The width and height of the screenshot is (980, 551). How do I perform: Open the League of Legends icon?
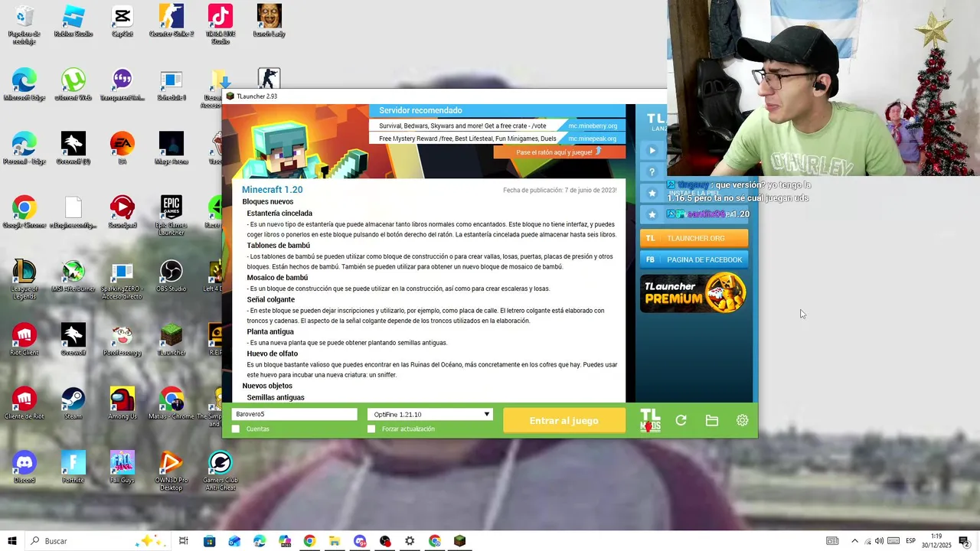tap(24, 279)
